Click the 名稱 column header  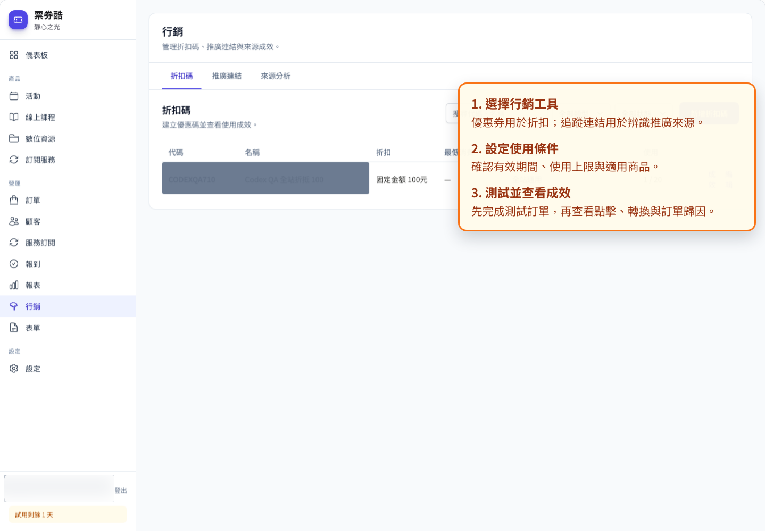252,153
